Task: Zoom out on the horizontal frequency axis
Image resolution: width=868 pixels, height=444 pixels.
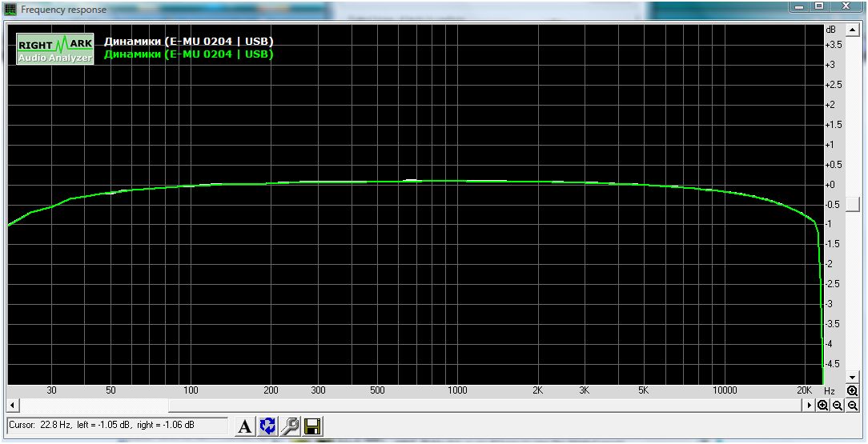Action: (x=838, y=406)
